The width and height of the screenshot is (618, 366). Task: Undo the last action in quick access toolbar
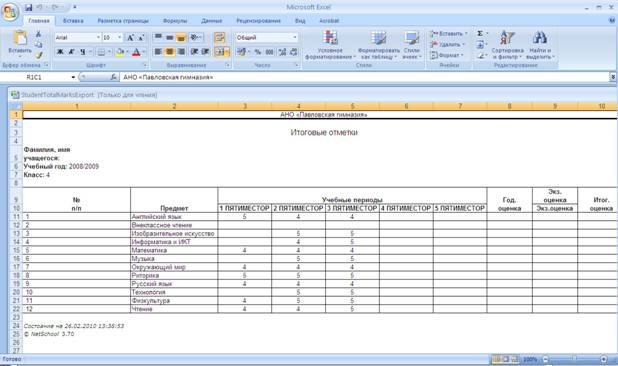click(40, 7)
